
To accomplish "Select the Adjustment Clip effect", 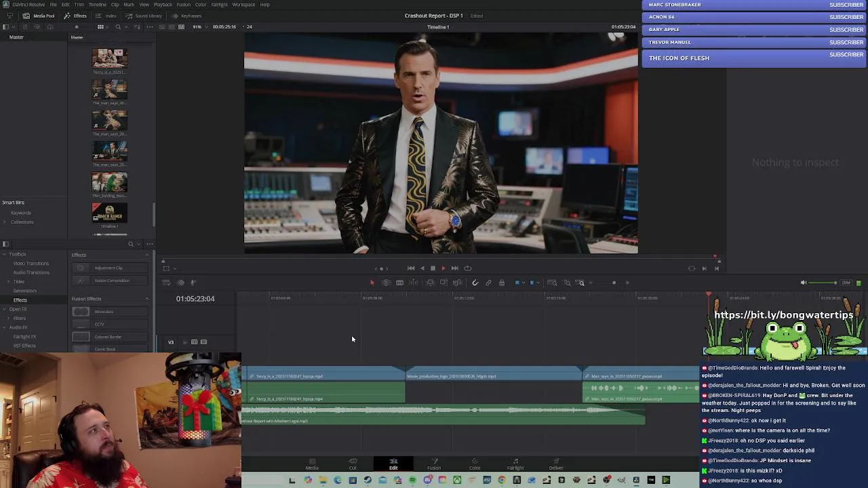I will pyautogui.click(x=110, y=268).
